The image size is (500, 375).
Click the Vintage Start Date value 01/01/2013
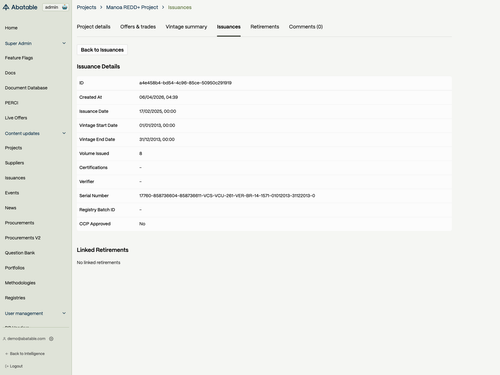[157, 125]
